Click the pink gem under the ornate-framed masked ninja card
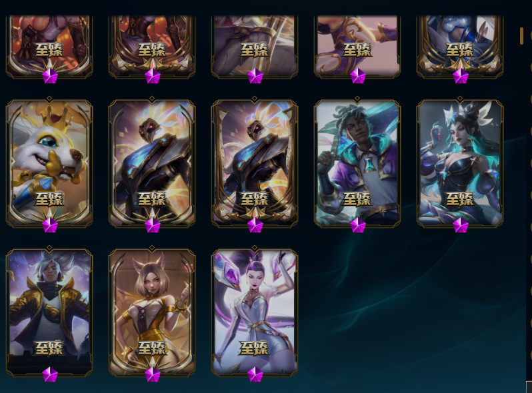The width and height of the screenshot is (532, 393). click(255, 225)
